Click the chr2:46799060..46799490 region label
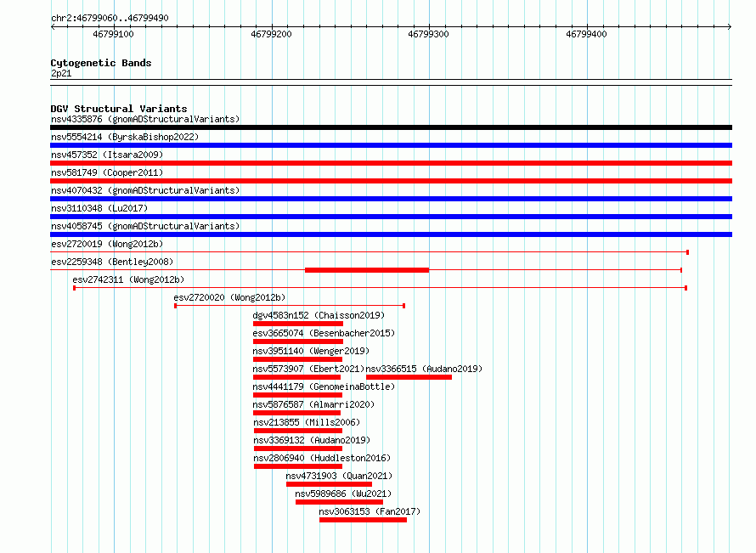The image size is (756, 553). [x=110, y=19]
